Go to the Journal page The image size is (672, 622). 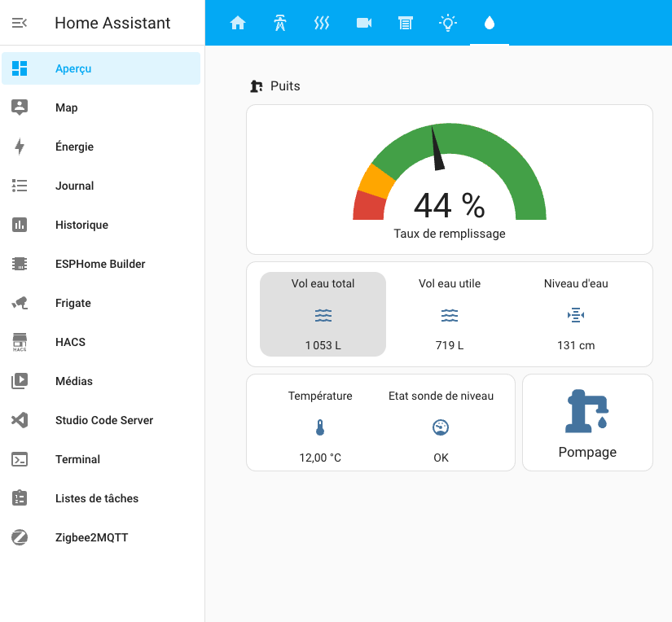pos(101,186)
